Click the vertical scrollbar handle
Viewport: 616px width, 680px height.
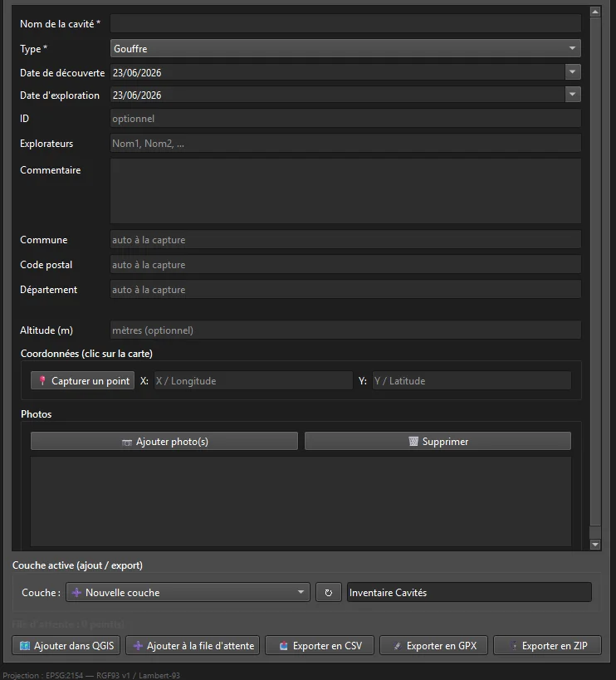(x=595, y=272)
